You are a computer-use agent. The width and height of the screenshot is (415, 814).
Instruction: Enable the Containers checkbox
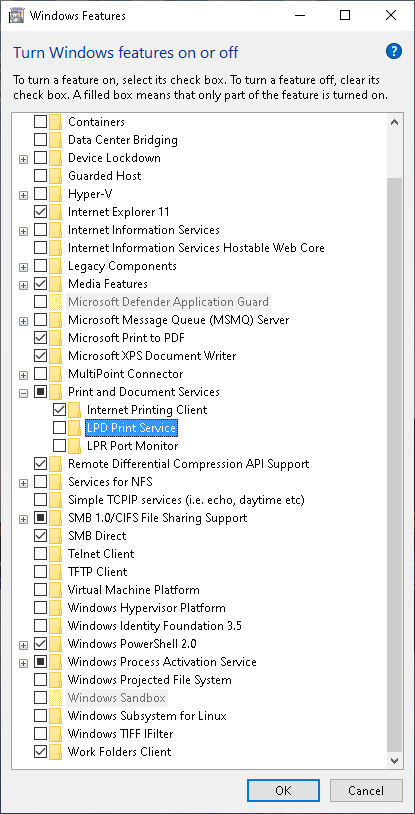(x=41, y=122)
